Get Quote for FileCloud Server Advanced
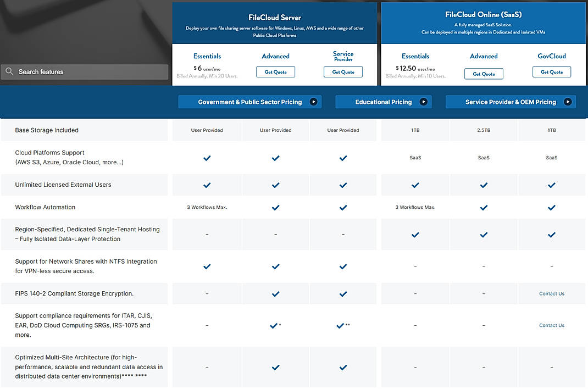 pos(275,72)
